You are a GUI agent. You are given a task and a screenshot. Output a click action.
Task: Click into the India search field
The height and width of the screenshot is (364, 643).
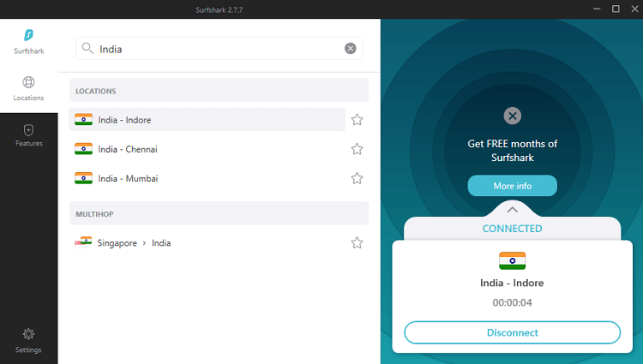pyautogui.click(x=219, y=49)
